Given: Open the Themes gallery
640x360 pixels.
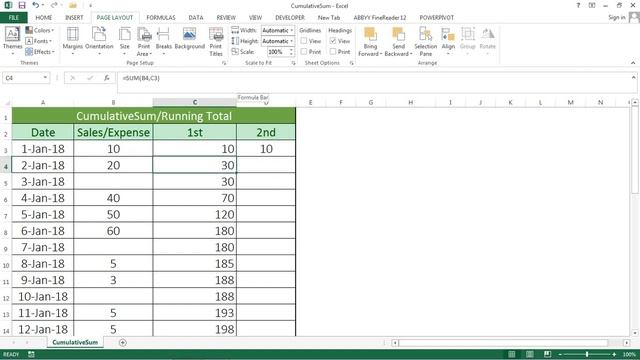Looking at the screenshot, I should (x=12, y=40).
